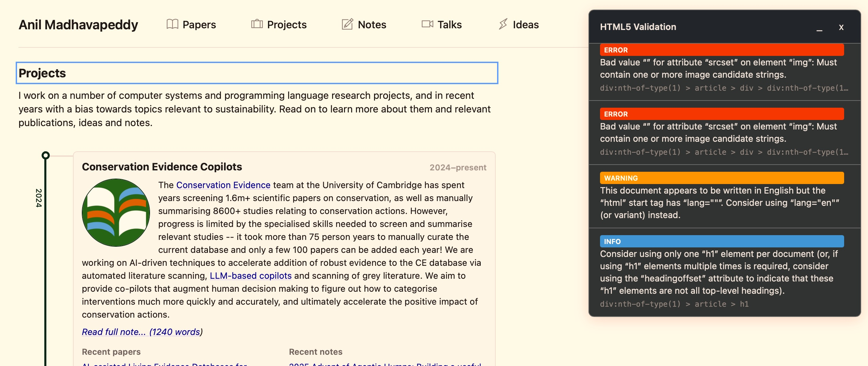Minimize the HTML5 Validation panel

coord(819,28)
